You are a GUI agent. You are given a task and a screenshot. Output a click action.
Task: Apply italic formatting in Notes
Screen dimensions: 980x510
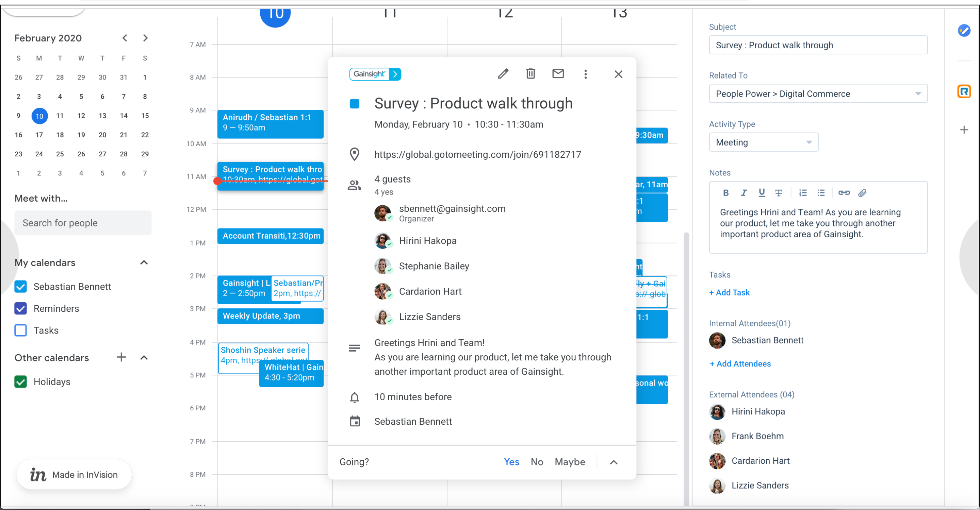click(x=744, y=193)
